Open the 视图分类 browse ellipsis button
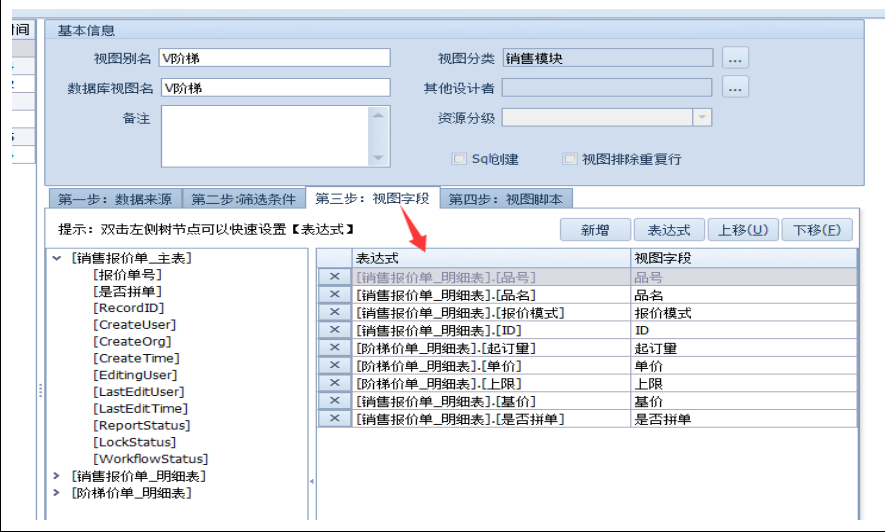Viewport: 885px width, 532px height. (735, 58)
